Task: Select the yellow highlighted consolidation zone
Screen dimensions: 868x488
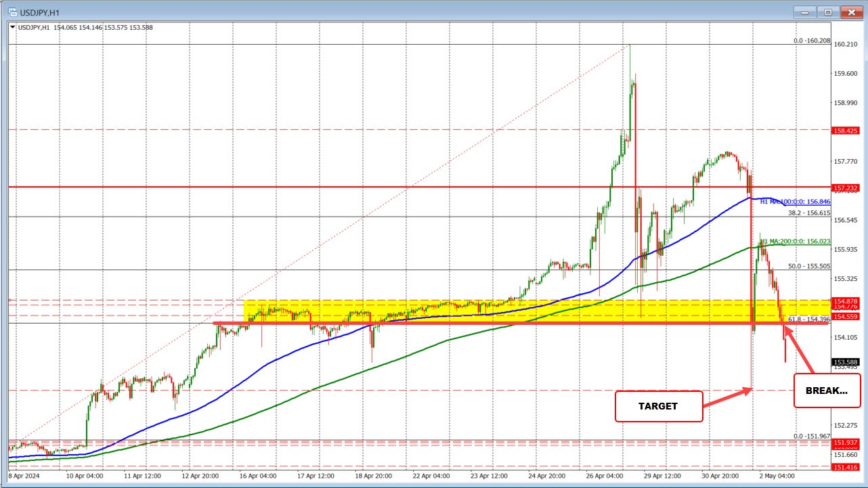Action: (474, 311)
